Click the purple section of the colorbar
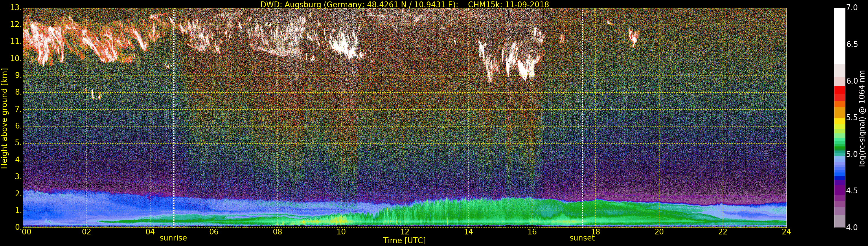 tap(839, 188)
